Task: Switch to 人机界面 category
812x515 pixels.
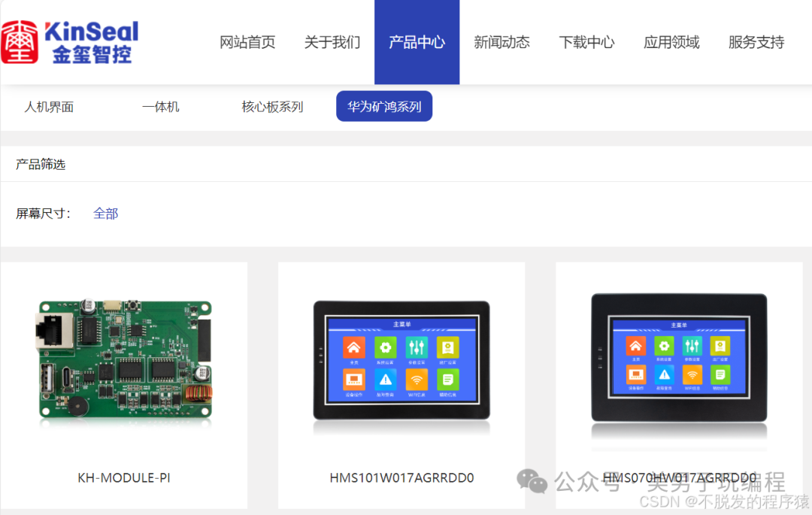Action: (49, 107)
